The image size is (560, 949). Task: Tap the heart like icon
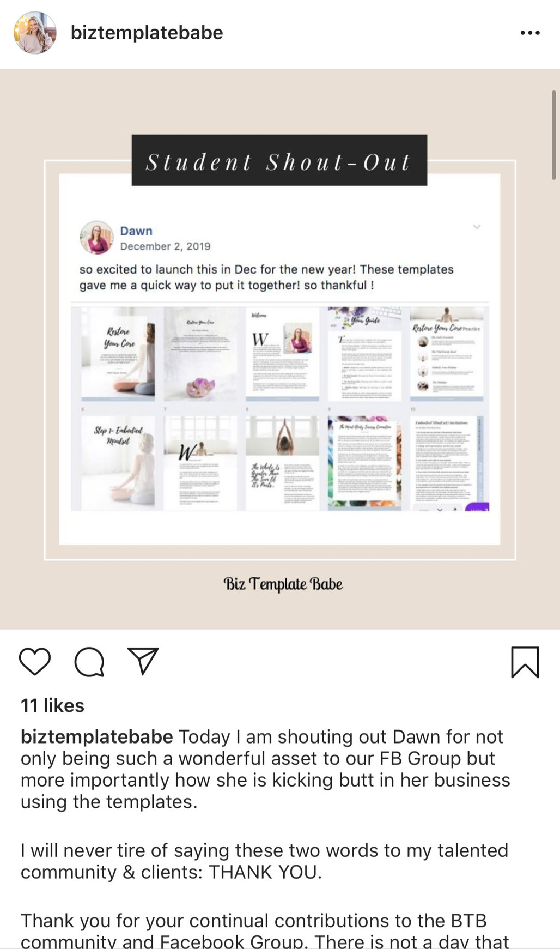(x=35, y=661)
